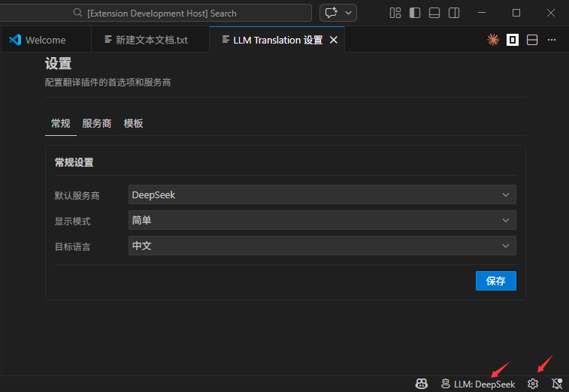Click the 设置 page heading
This screenshot has width=569, height=392.
pyautogui.click(x=58, y=64)
